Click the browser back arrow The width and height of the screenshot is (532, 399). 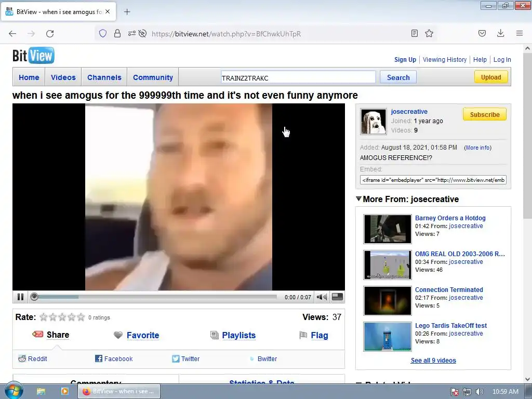coord(12,33)
